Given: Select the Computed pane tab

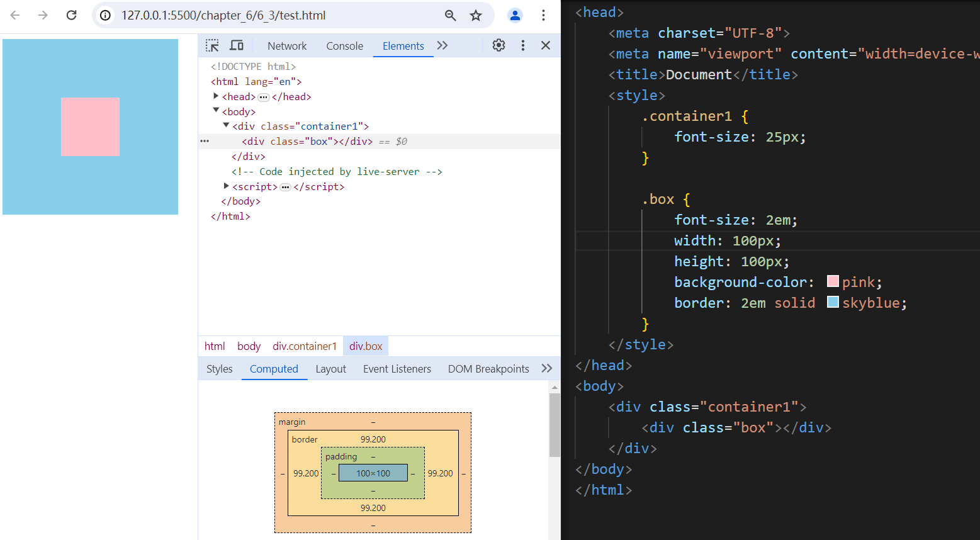Looking at the screenshot, I should coord(274,369).
